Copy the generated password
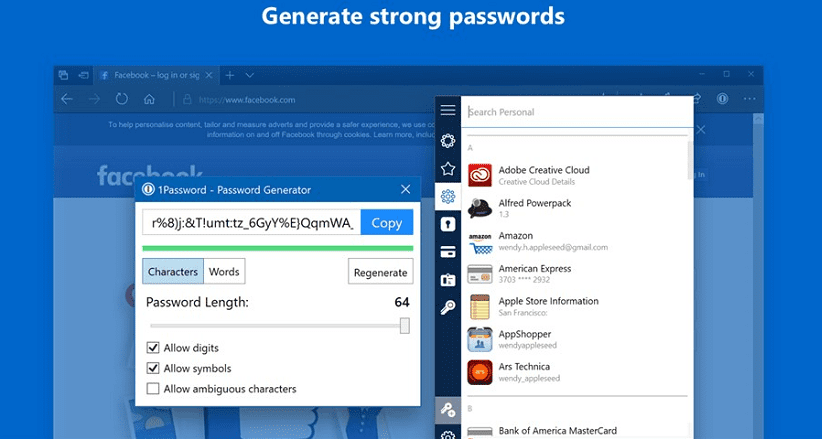This screenshot has height=439, width=822. tap(386, 223)
